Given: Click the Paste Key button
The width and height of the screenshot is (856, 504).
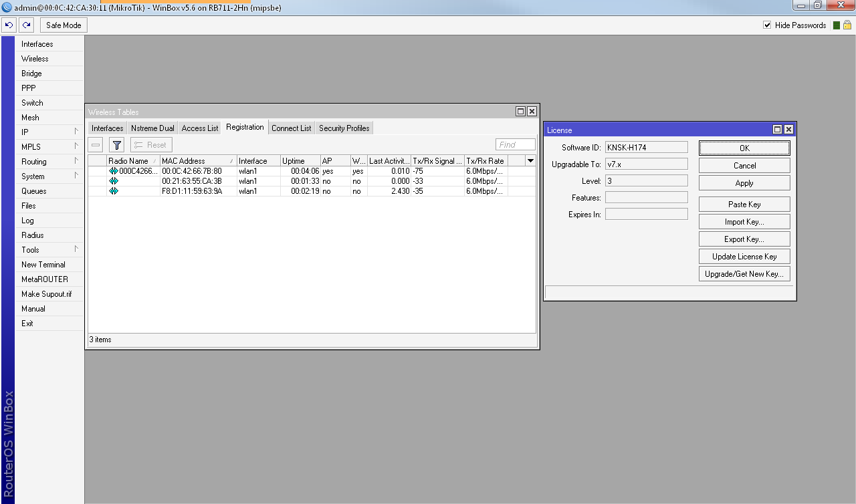Looking at the screenshot, I should 744,205.
